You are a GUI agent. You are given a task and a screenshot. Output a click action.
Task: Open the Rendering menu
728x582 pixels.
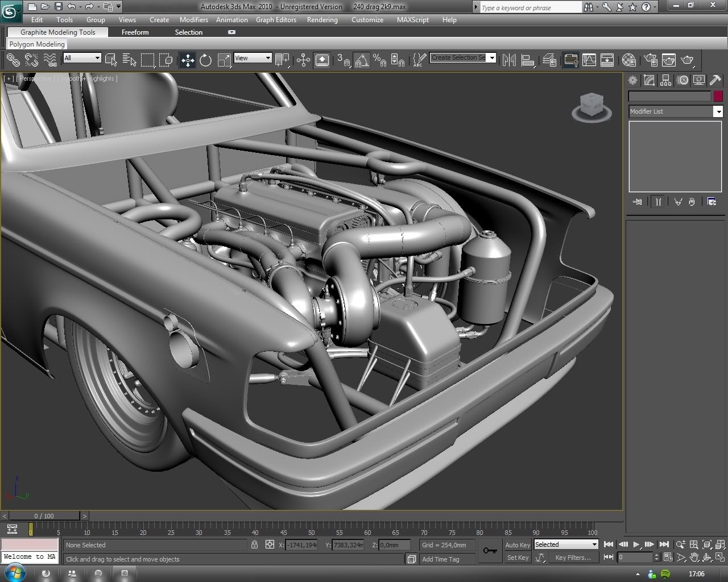pos(322,19)
